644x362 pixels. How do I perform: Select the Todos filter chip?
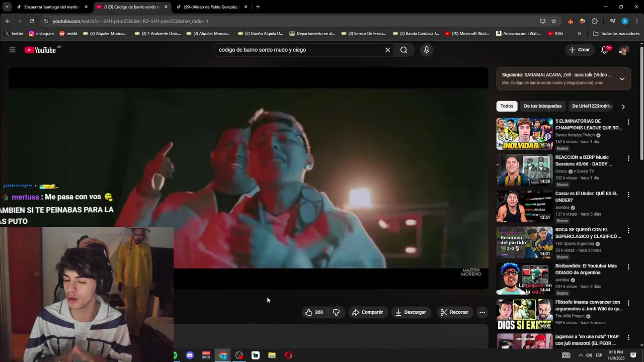coord(507,106)
